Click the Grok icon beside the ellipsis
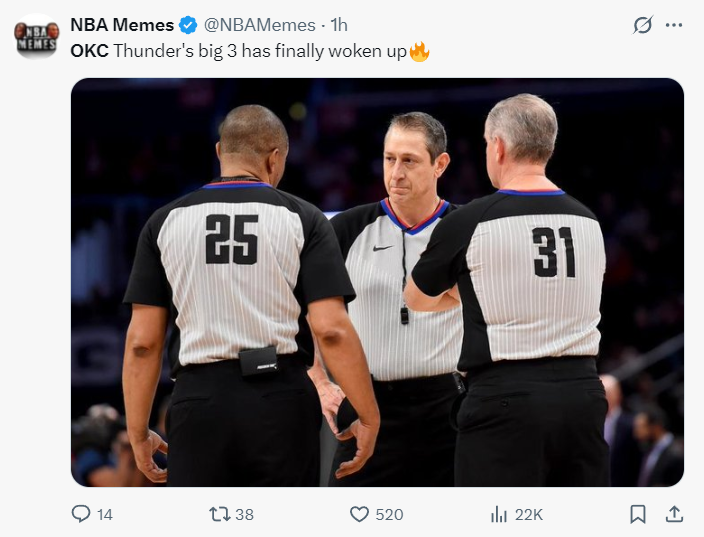 (x=643, y=26)
